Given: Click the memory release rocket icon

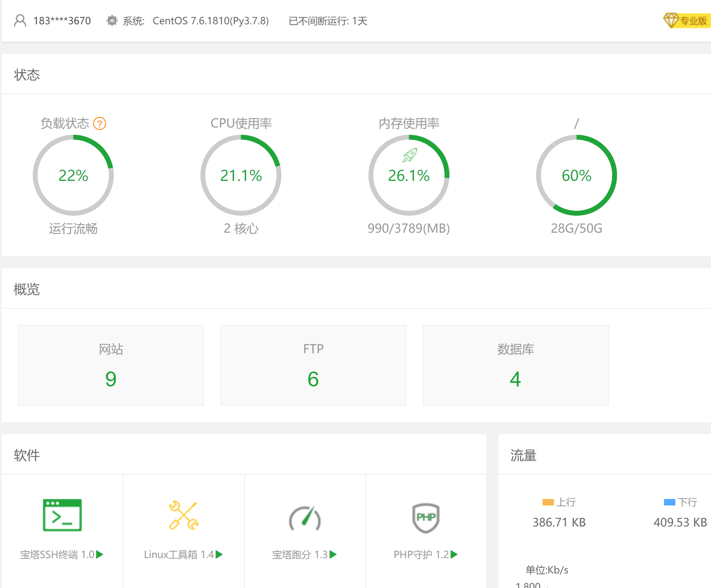Looking at the screenshot, I should tap(409, 155).
